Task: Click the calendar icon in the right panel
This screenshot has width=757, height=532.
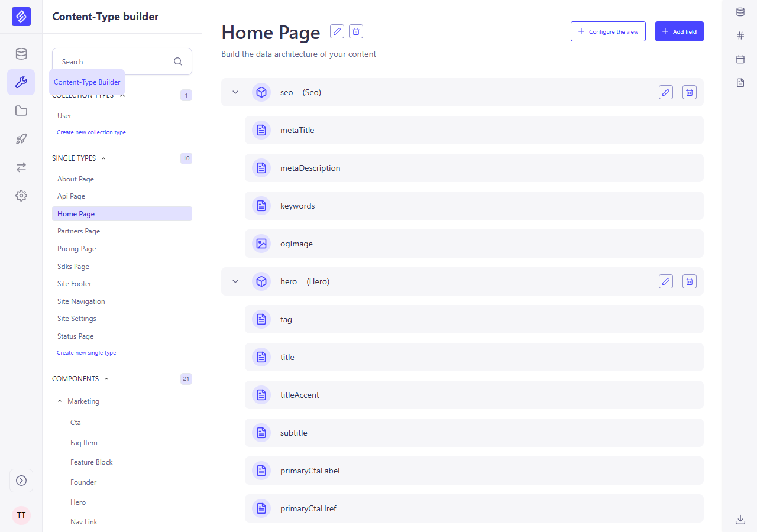Action: click(x=740, y=59)
